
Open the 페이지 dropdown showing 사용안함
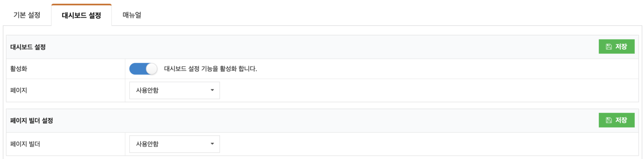tap(174, 90)
